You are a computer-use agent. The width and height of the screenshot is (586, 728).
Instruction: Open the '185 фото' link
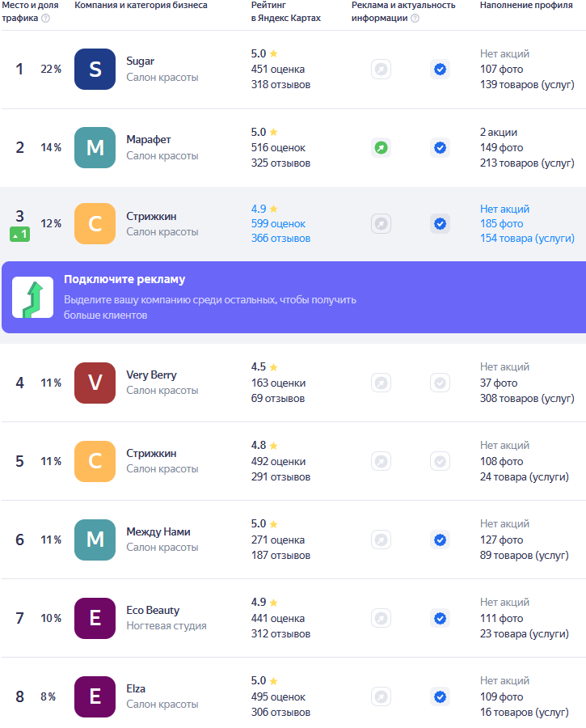click(x=501, y=223)
